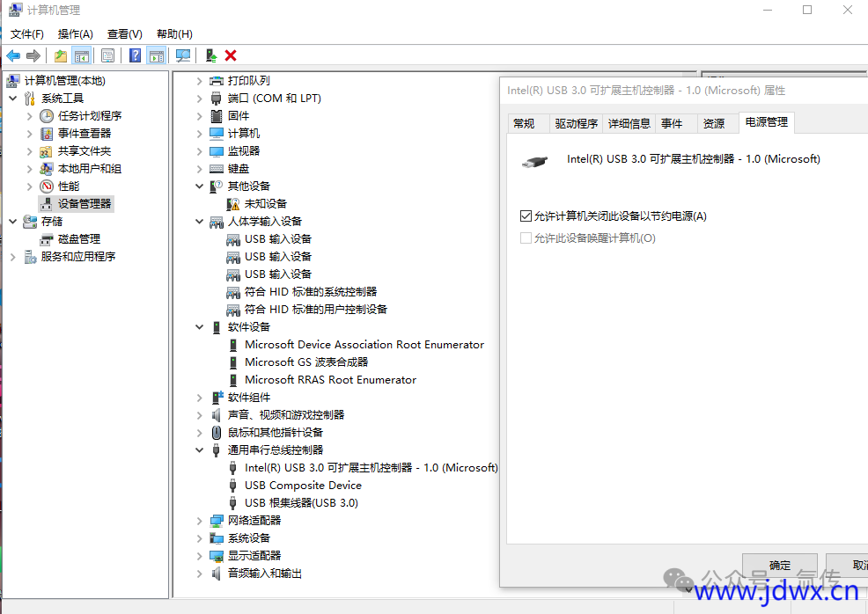The width and height of the screenshot is (868, 614).
Task: Select USB Composite Device in device tree
Action: [304, 486]
